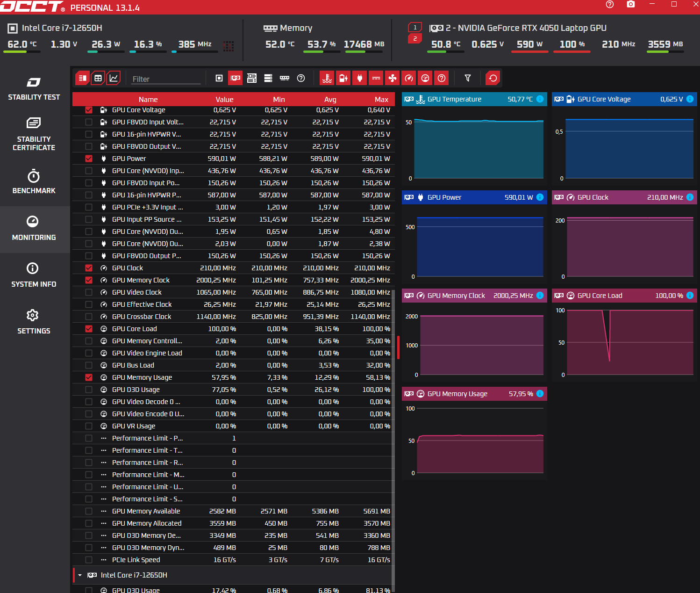Viewport: 700px width, 593px height.
Task: Click the power plug sensor filter
Action: (x=360, y=78)
